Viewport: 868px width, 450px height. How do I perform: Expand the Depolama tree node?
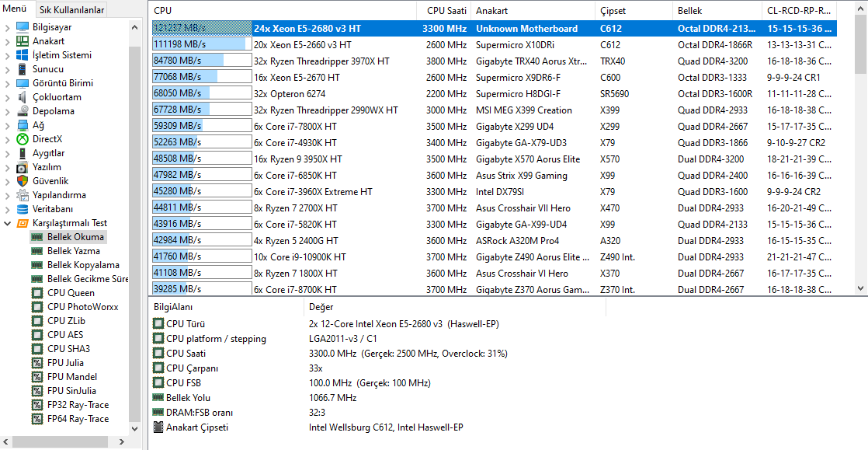click(x=7, y=111)
